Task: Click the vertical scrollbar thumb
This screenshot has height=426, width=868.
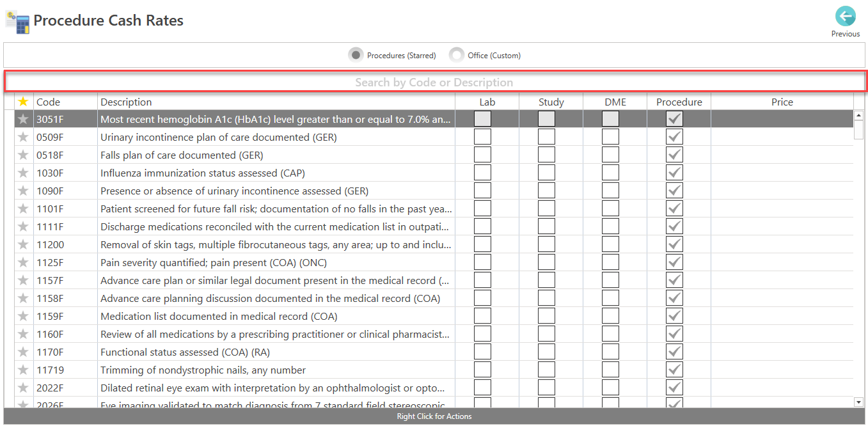Action: click(859, 129)
